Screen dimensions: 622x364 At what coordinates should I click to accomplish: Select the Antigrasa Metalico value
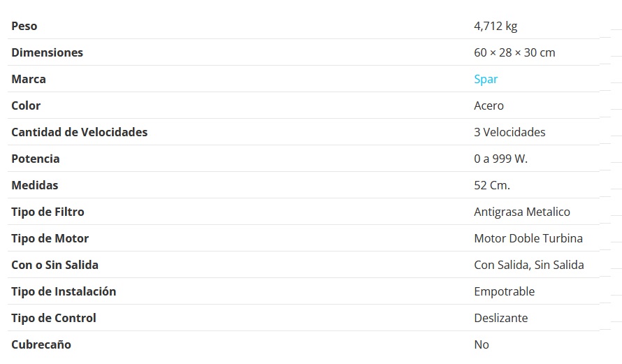tap(522, 212)
